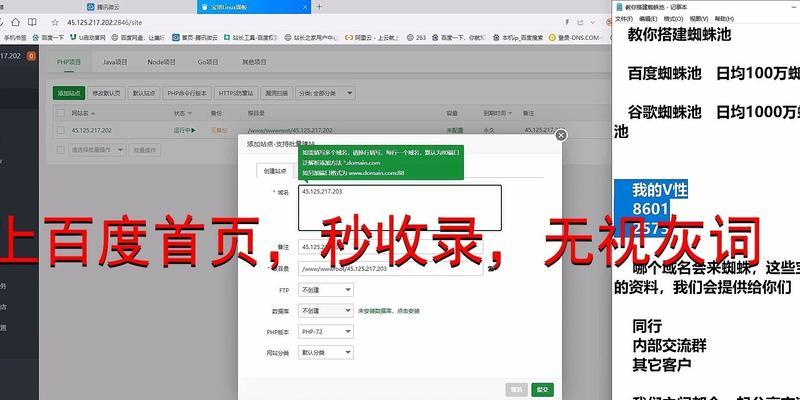Screen dimensions: 800x400
Task: Open the reading list book icon
Action: click(x=32, y=22)
